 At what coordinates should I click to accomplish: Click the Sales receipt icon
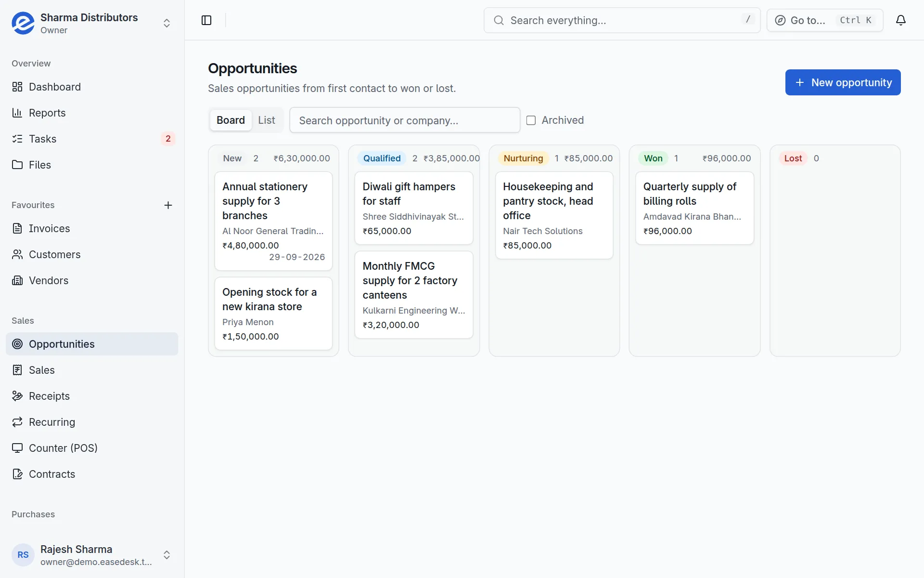point(17,370)
